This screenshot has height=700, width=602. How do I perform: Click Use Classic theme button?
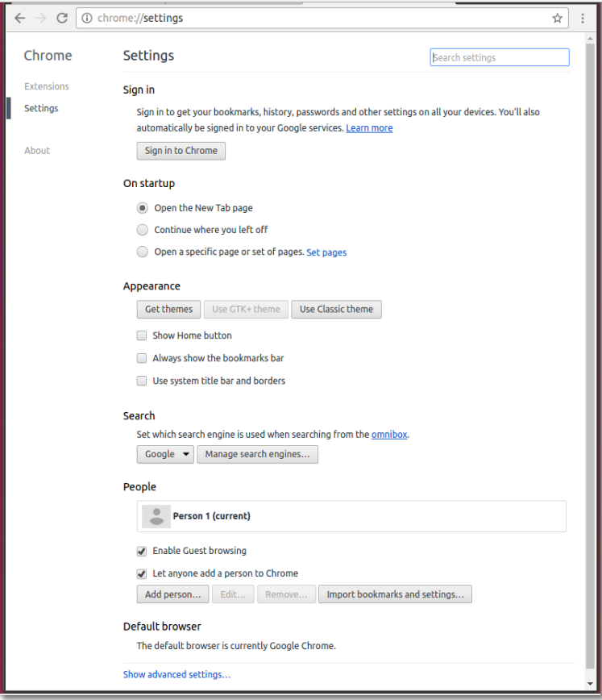click(x=337, y=310)
